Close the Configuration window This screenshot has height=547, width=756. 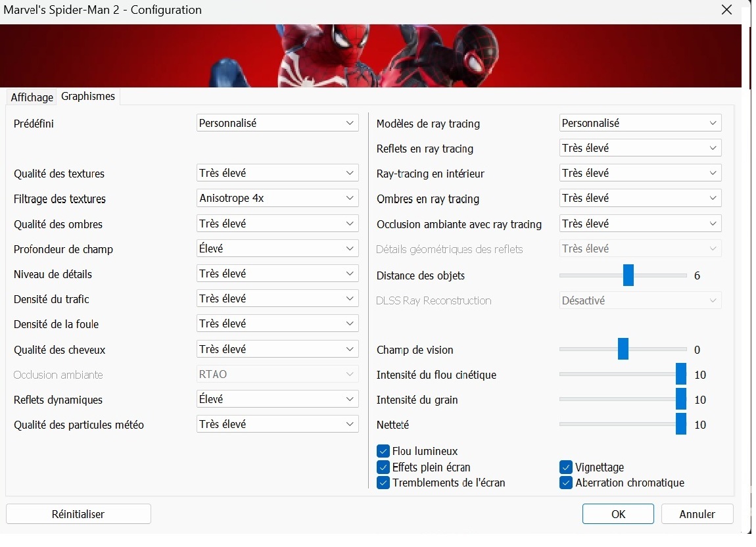point(726,10)
